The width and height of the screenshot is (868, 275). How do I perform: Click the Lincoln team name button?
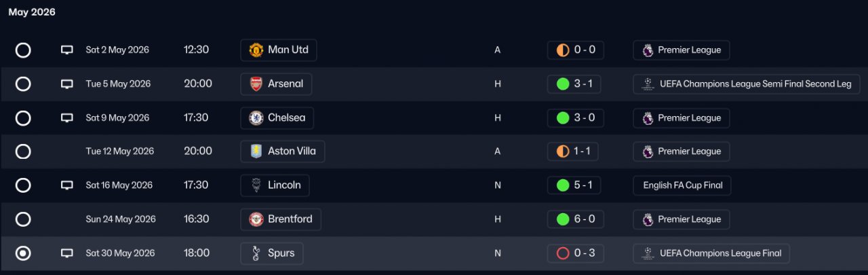tap(275, 185)
